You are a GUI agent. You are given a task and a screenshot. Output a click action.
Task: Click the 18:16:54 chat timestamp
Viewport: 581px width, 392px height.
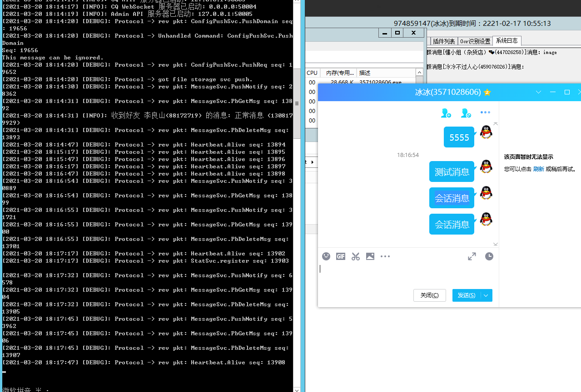(x=408, y=155)
